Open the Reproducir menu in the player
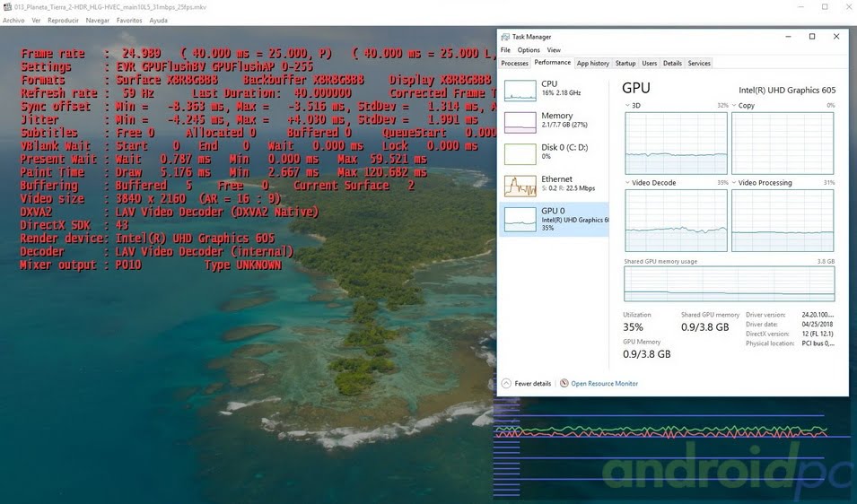 click(x=63, y=21)
